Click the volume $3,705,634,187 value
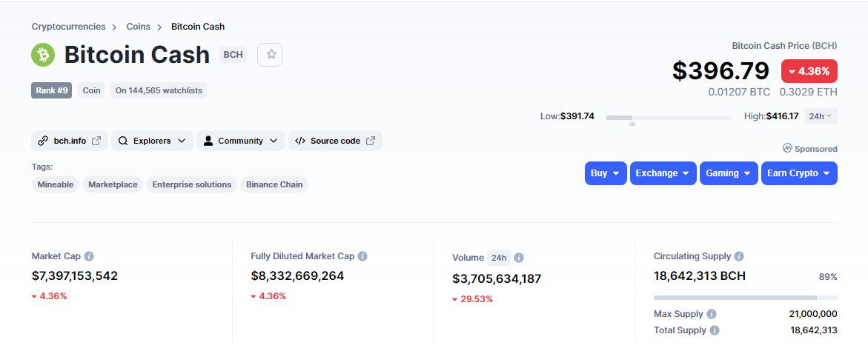Viewport: 868px width, 354px height. pos(497,278)
